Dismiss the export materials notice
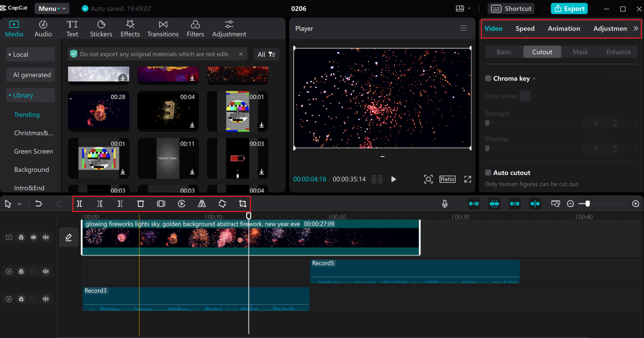This screenshot has width=644, height=338. point(240,54)
